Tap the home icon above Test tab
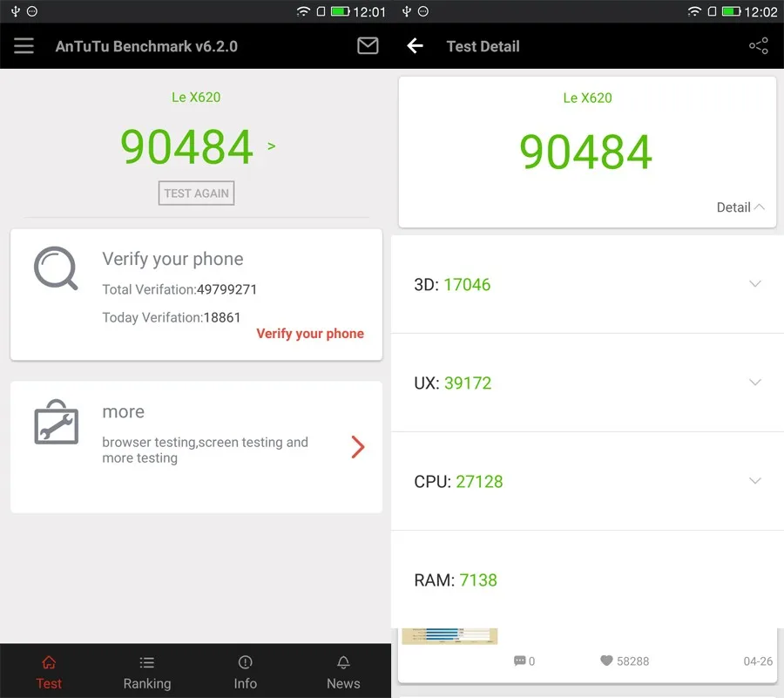Viewport: 784px width, 698px height. [x=49, y=662]
